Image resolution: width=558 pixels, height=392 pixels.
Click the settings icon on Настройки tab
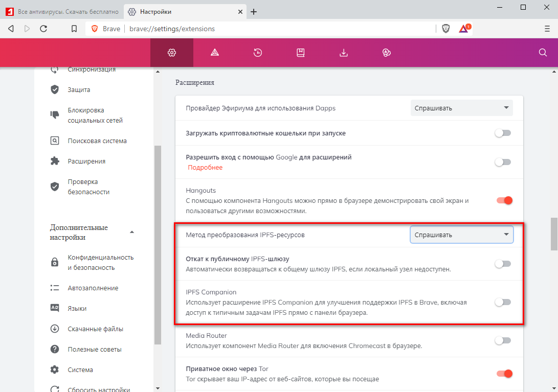[131, 12]
